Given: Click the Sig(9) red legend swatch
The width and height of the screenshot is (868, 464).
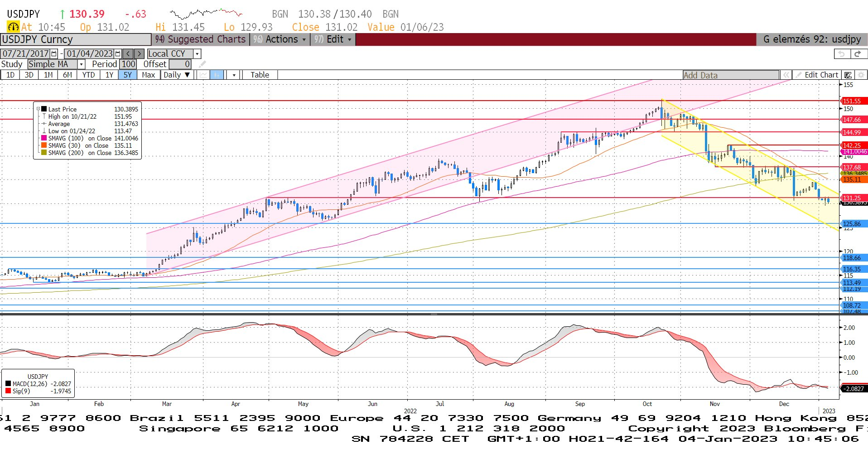Looking at the screenshot, I should point(8,391).
